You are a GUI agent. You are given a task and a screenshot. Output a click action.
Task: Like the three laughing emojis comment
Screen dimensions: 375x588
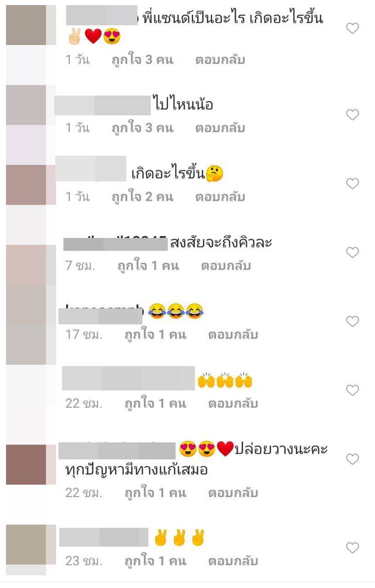click(x=352, y=321)
